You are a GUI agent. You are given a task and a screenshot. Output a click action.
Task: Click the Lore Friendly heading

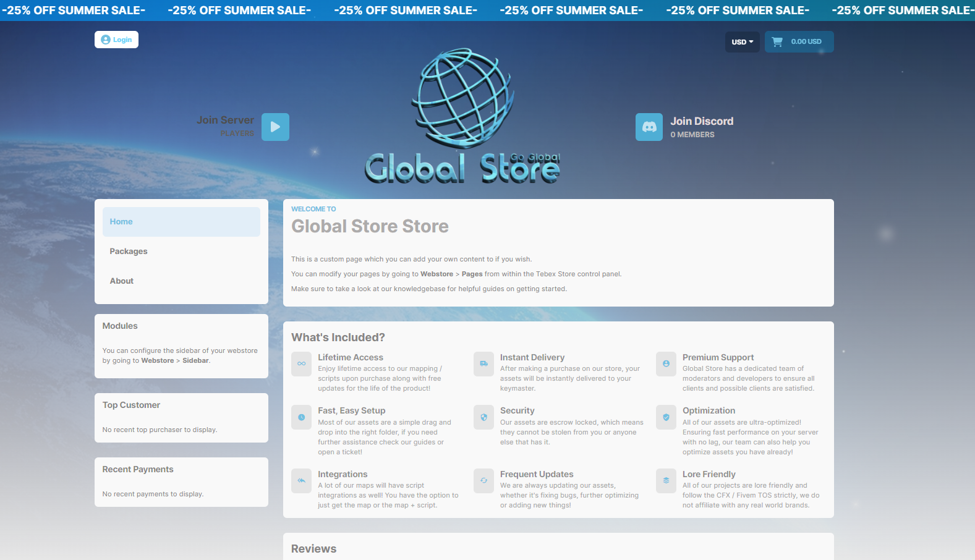coord(709,474)
